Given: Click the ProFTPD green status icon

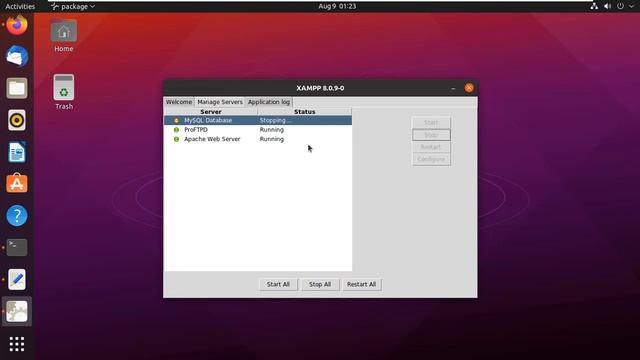Looking at the screenshot, I should pyautogui.click(x=176, y=130).
